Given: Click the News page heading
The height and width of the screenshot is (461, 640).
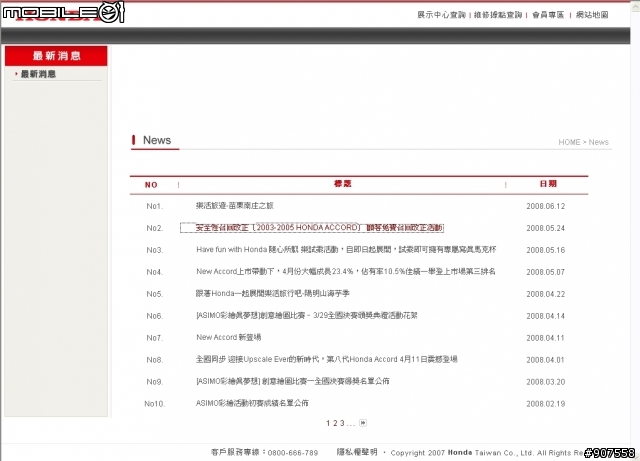Looking at the screenshot, I should [x=157, y=140].
